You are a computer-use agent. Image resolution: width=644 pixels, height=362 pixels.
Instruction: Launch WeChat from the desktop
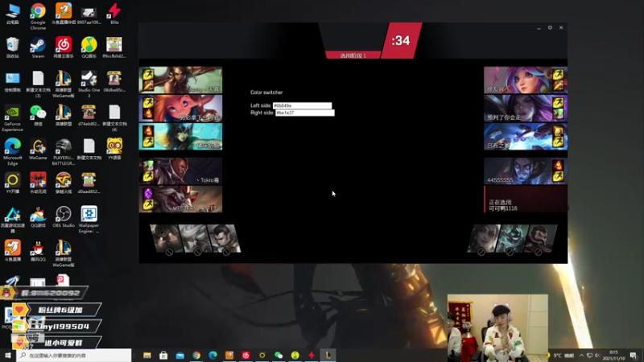point(38,115)
